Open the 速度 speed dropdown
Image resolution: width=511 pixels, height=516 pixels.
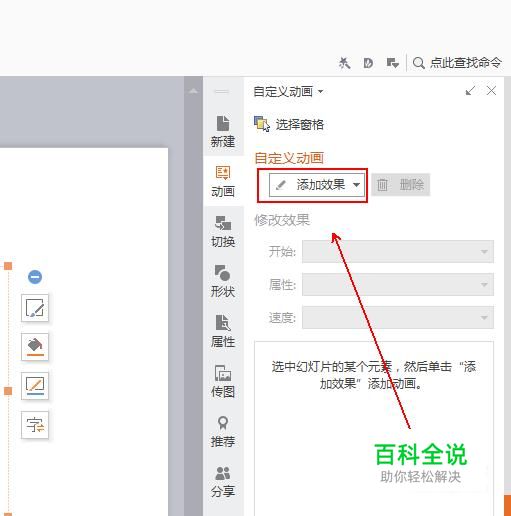click(398, 317)
